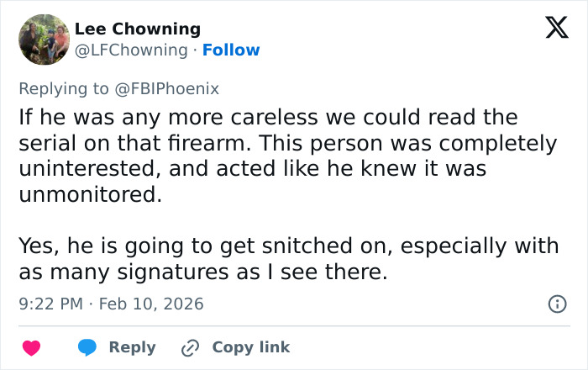
Task: Click the chain-link copy icon
Action: pyautogui.click(x=192, y=347)
